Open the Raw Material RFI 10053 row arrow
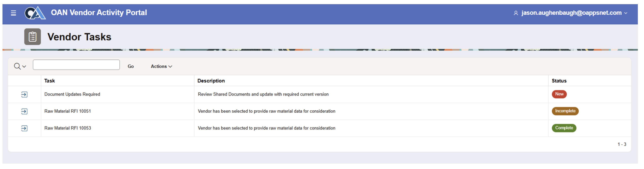Viewport: 644px width, 169px height. click(x=24, y=128)
